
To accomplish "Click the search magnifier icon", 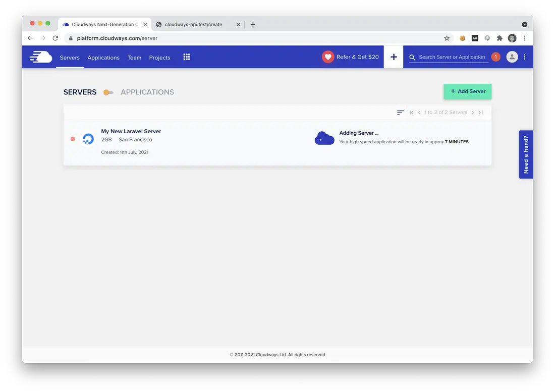I will (412, 58).
